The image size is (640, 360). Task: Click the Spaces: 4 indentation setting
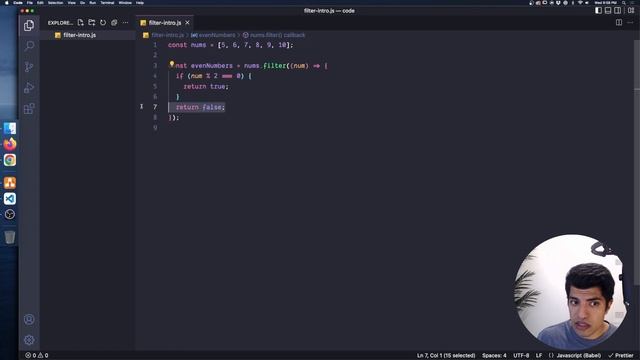click(x=494, y=355)
